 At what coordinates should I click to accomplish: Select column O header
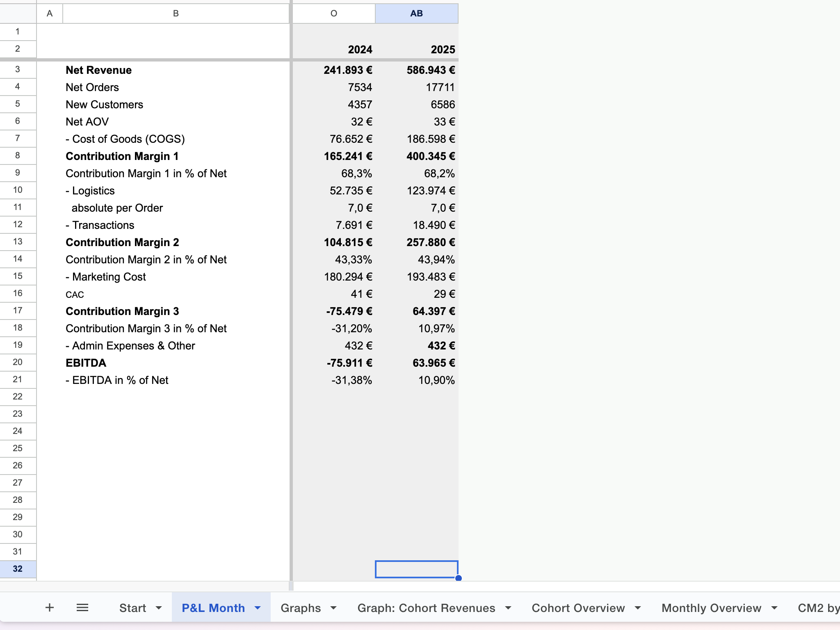(x=333, y=14)
